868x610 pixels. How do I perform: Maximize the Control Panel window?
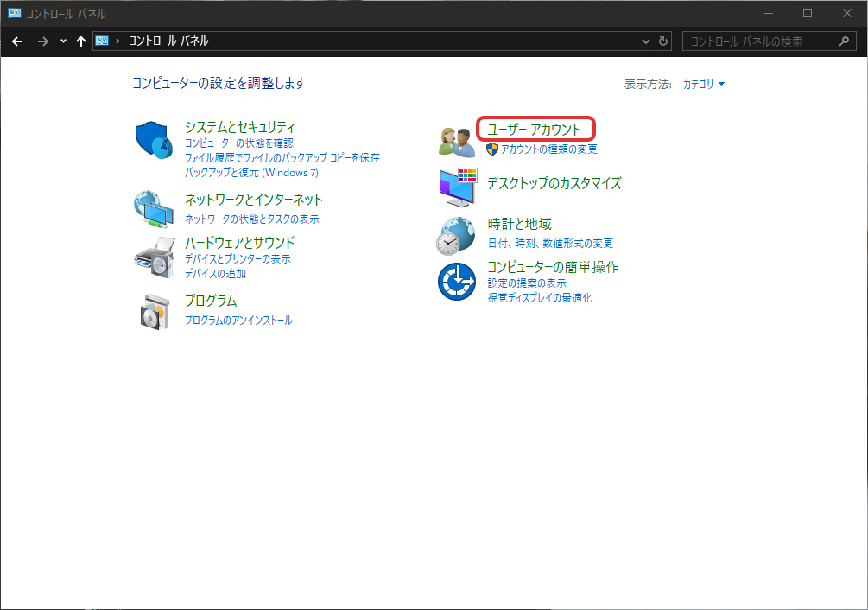[808, 13]
